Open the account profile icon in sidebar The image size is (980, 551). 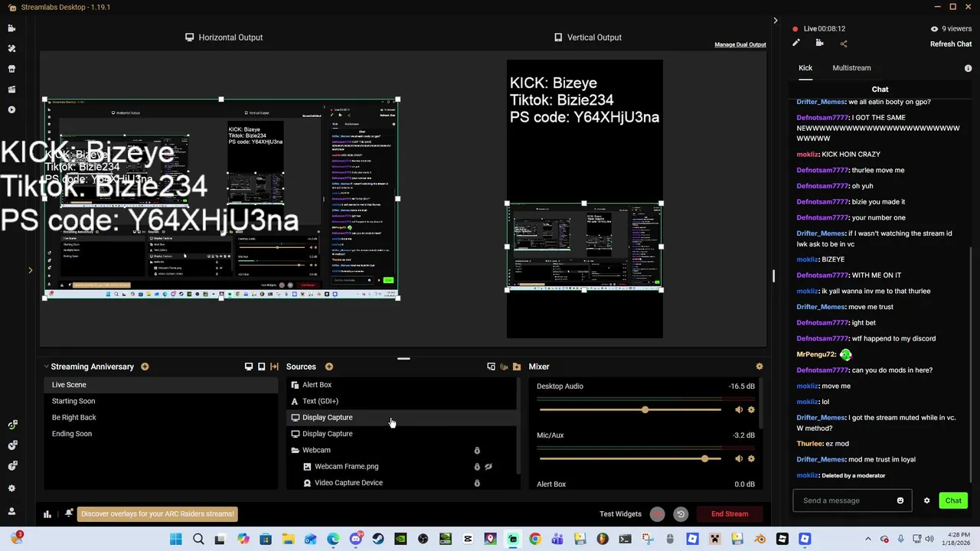[11, 511]
